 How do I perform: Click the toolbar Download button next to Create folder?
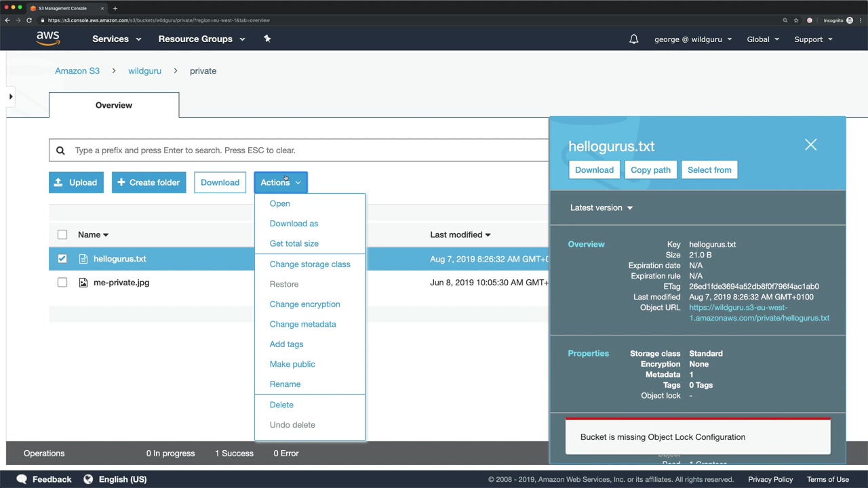pyautogui.click(x=220, y=182)
